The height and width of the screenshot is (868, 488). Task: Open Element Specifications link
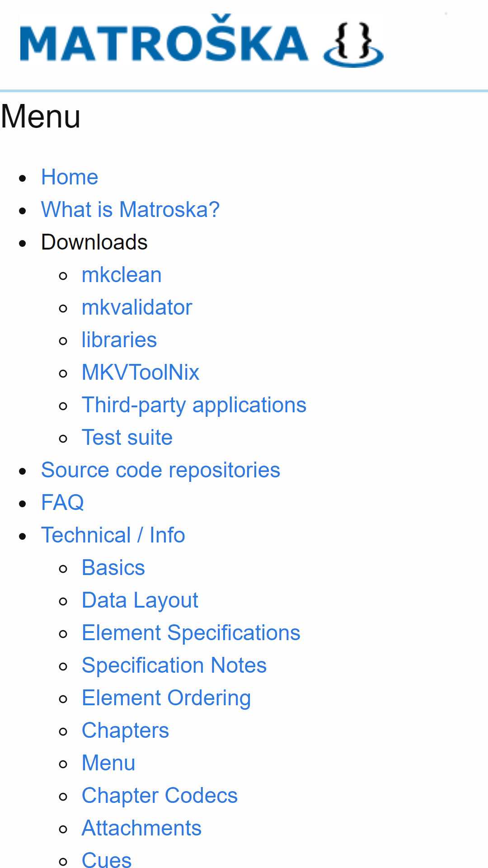pyautogui.click(x=191, y=633)
